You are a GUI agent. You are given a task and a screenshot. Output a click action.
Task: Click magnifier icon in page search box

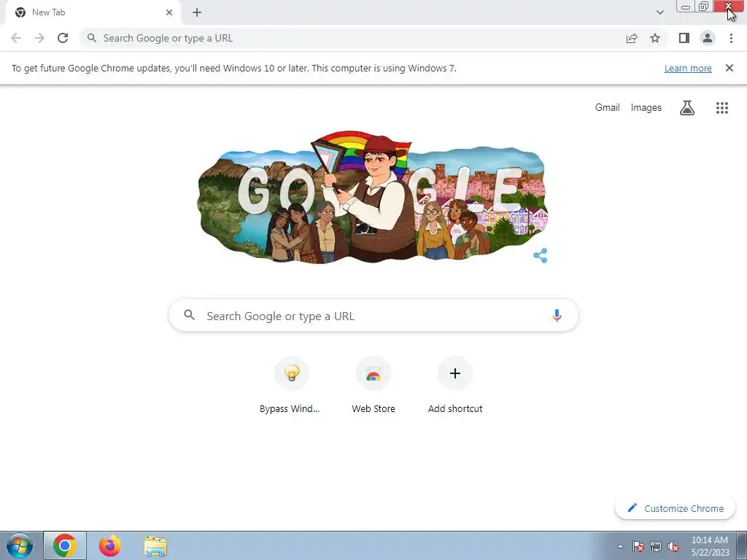coord(189,315)
